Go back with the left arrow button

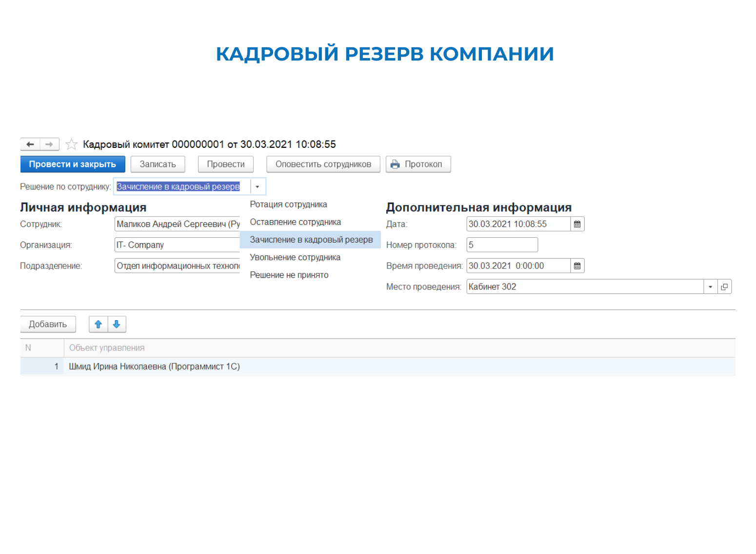click(x=30, y=144)
